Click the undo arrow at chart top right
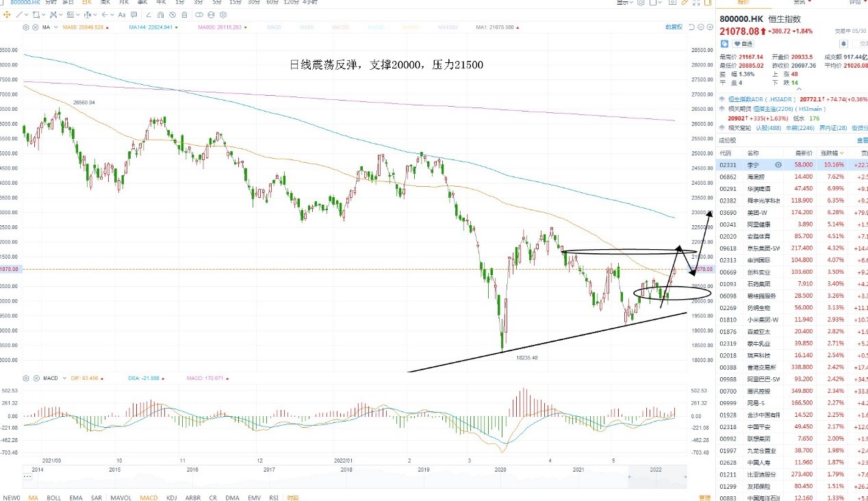The height and width of the screenshot is (501, 868). click(691, 27)
